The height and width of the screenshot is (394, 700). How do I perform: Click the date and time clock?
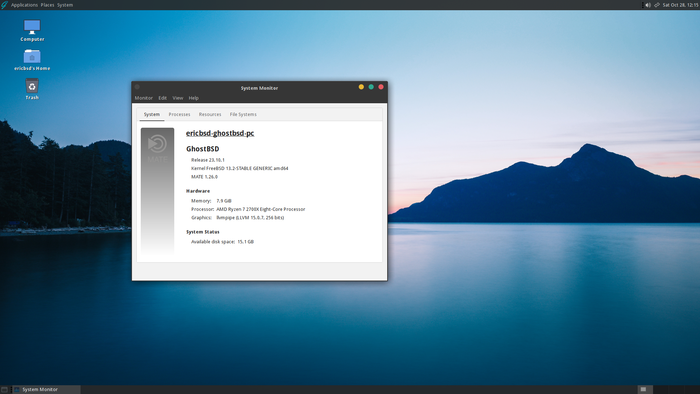pos(680,5)
